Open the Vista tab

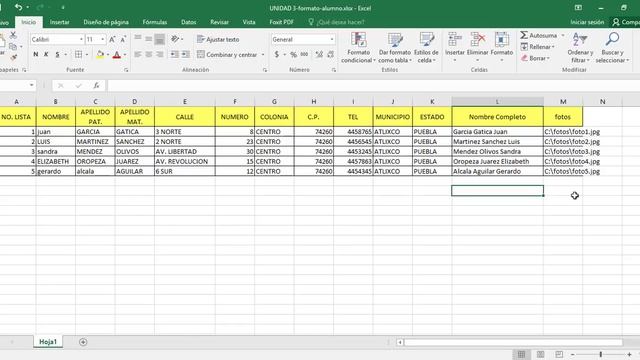(x=249, y=22)
